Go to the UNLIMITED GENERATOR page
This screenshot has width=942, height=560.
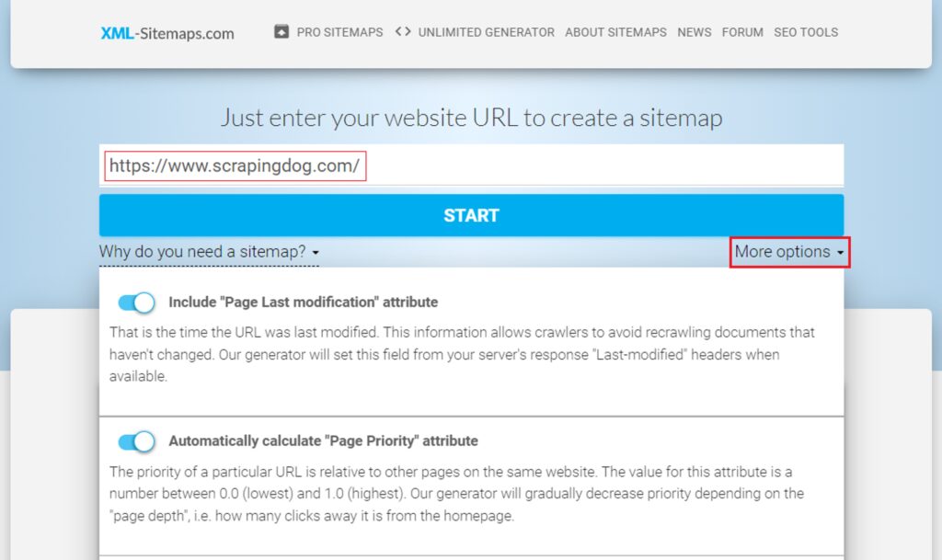pyautogui.click(x=486, y=32)
